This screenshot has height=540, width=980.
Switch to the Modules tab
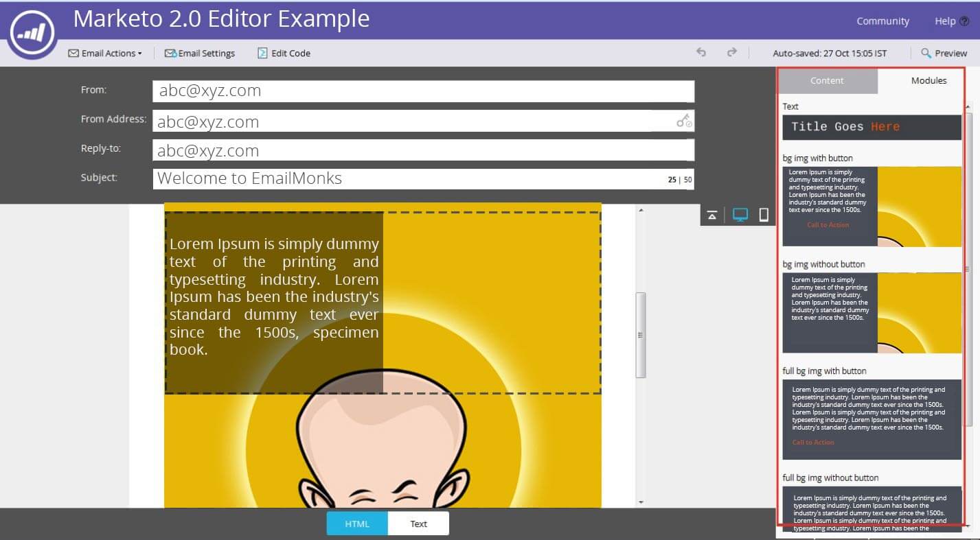[x=928, y=80]
